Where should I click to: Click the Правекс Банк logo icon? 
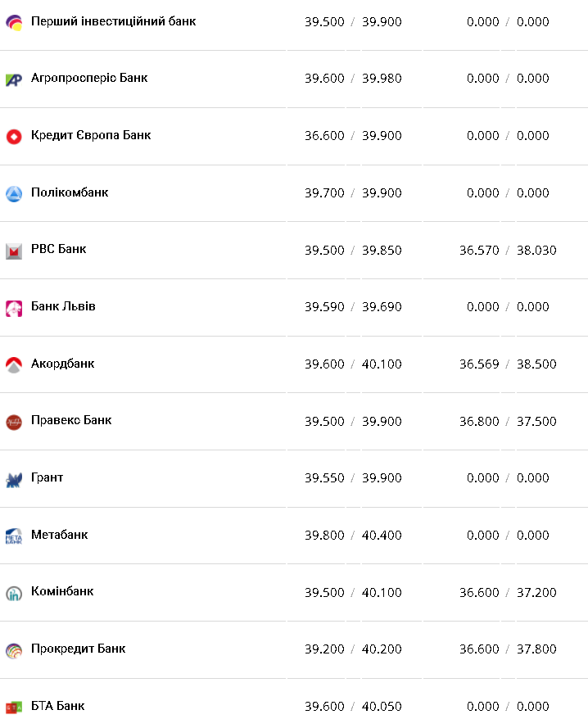click(x=13, y=422)
